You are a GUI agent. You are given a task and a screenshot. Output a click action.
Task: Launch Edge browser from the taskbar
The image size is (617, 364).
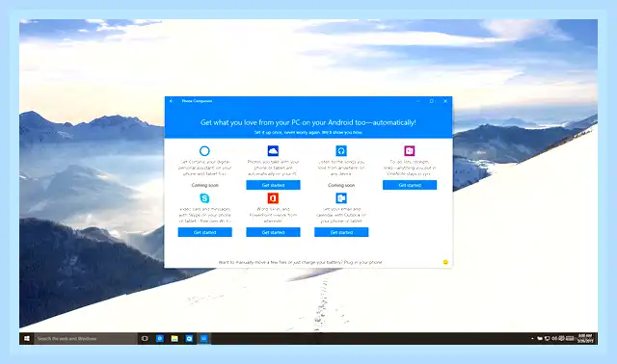click(x=160, y=338)
